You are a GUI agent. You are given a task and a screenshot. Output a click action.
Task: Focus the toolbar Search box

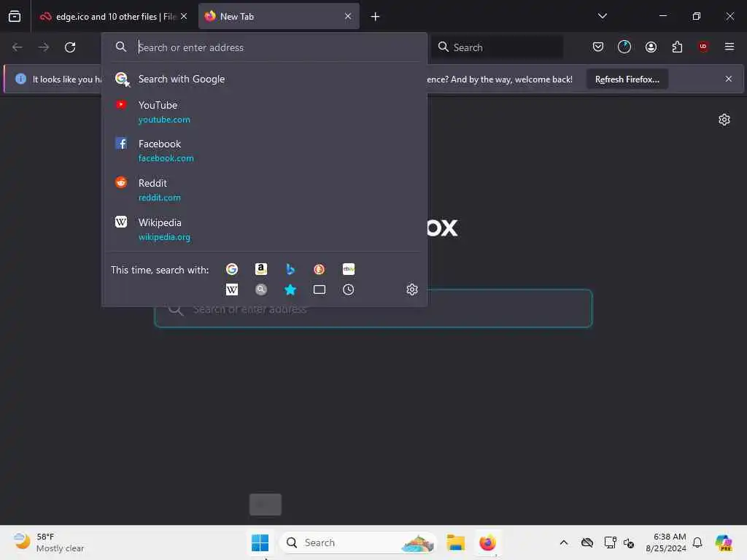click(x=498, y=47)
